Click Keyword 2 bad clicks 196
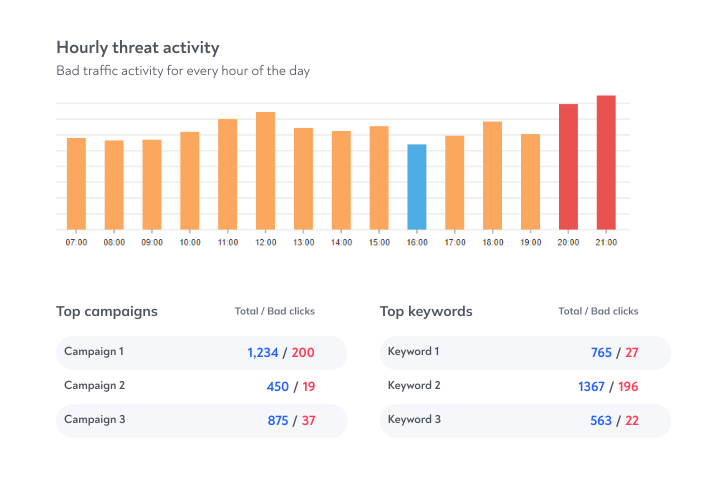This screenshot has width=707, height=484. [x=628, y=387]
